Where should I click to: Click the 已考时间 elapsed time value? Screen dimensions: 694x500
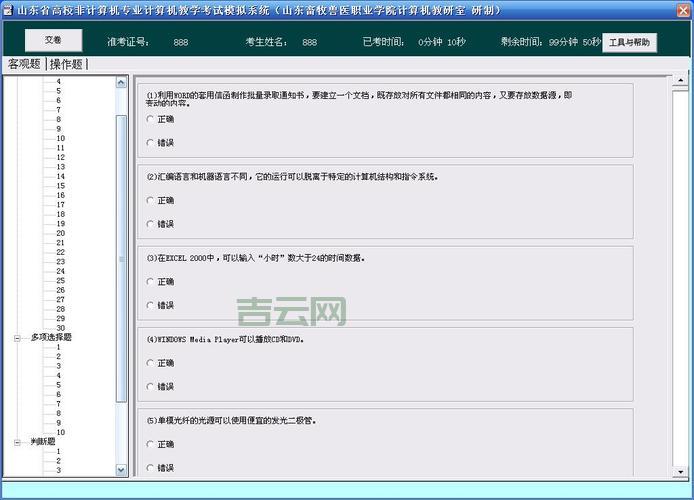tap(442, 42)
